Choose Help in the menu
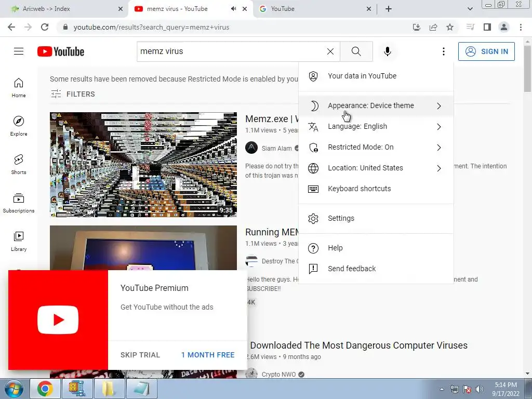 [376, 248]
